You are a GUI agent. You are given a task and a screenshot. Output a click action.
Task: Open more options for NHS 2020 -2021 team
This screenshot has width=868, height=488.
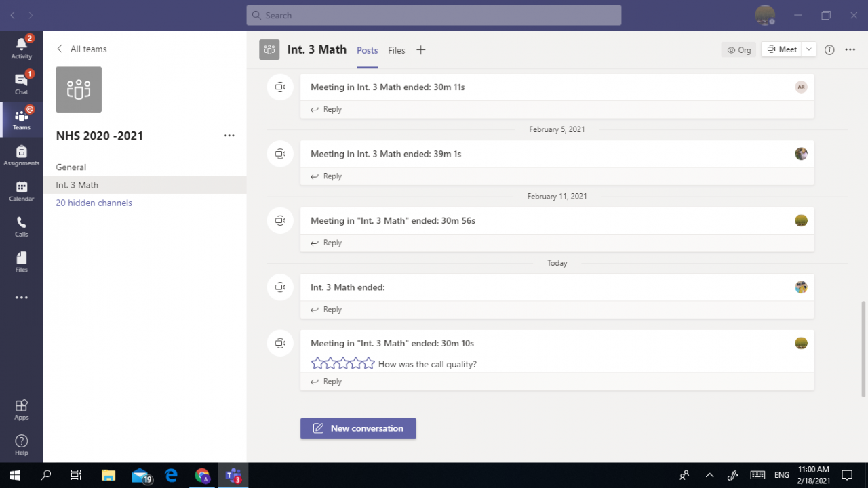click(x=229, y=136)
